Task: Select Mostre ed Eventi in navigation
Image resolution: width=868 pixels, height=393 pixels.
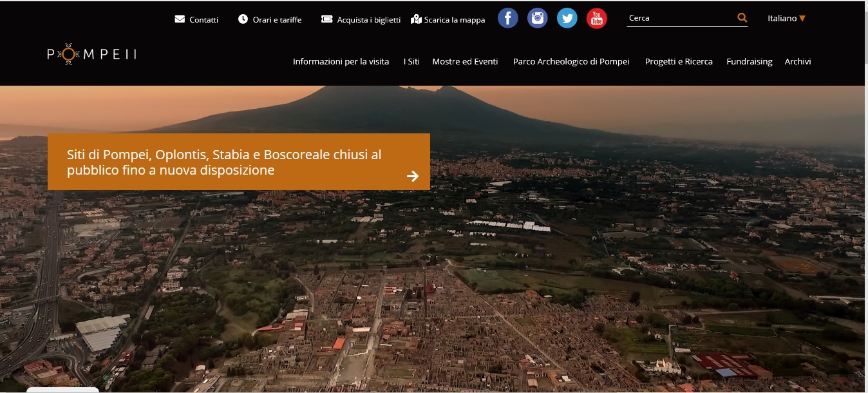Action: tap(465, 62)
